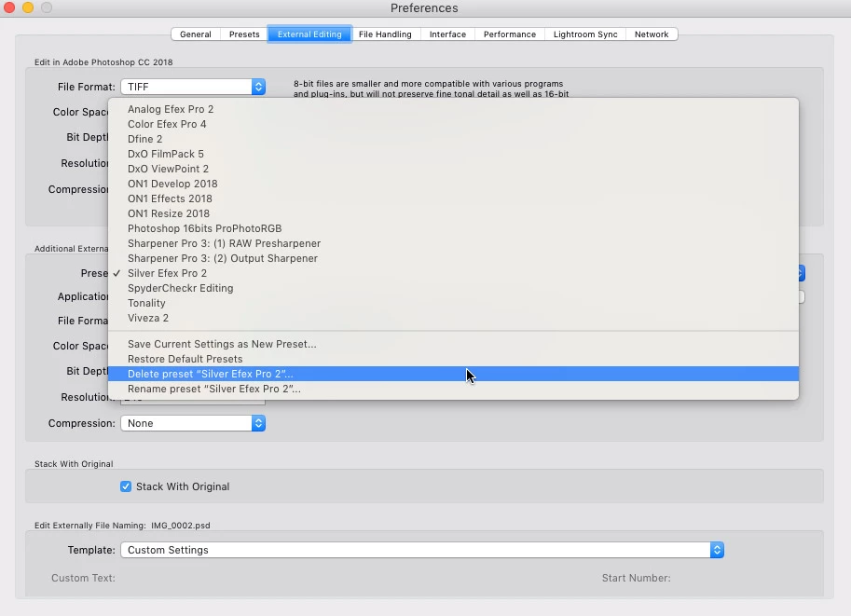Click Save Current Settings as New Preset
Image resolution: width=851 pixels, height=616 pixels.
pyautogui.click(x=453, y=344)
